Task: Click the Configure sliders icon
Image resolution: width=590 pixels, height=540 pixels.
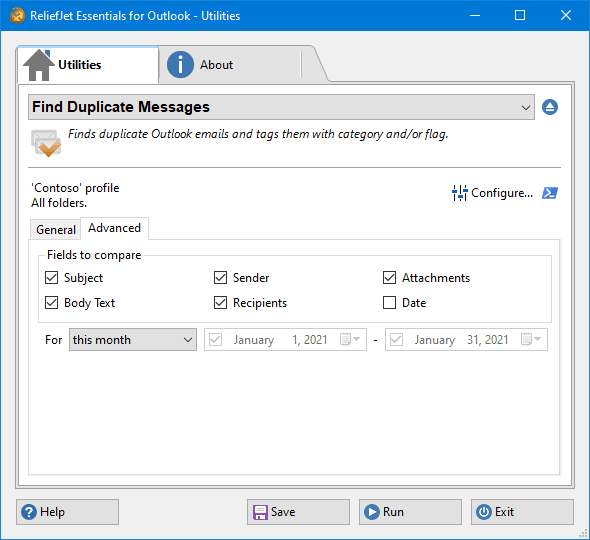Action: click(x=459, y=193)
